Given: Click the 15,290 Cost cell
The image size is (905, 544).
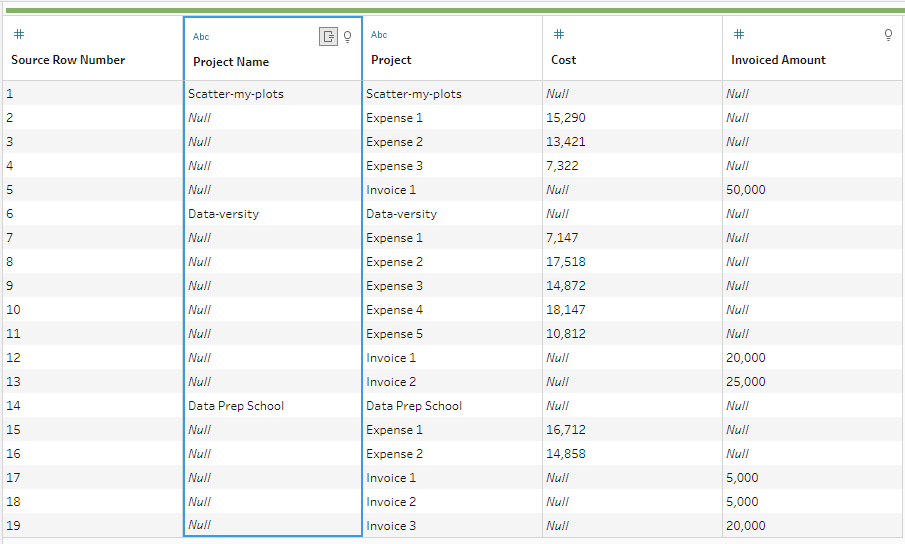Looking at the screenshot, I should click(568, 118).
